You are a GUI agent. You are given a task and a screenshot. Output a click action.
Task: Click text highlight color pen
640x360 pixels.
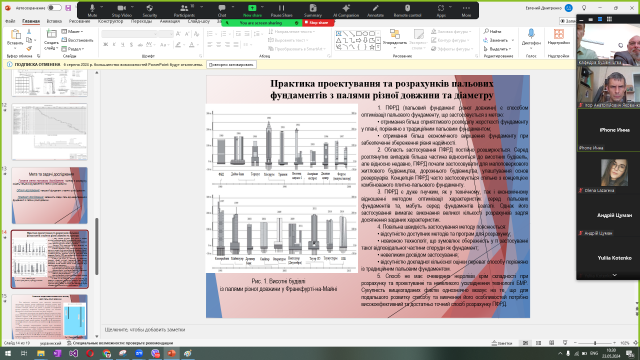[x=178, y=44]
